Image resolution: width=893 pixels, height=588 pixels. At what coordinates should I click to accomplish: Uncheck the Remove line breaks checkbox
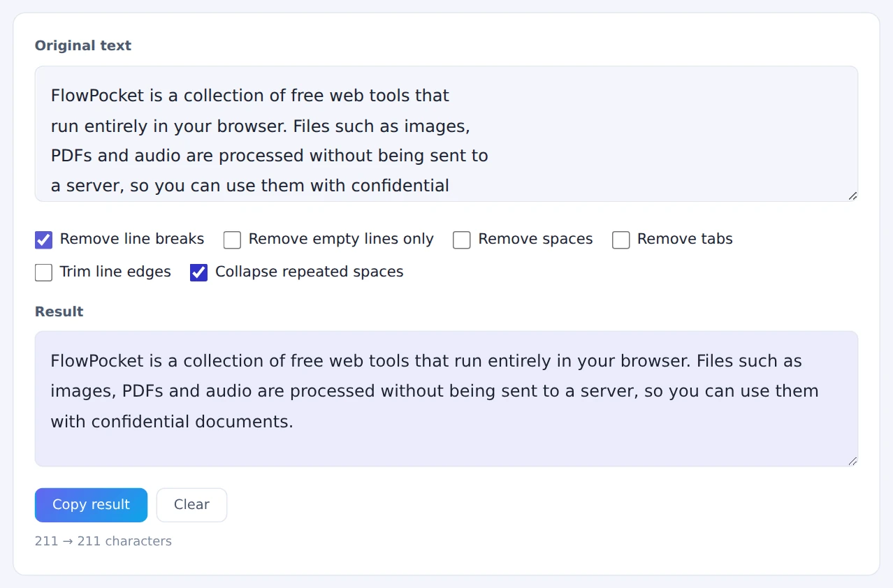pos(43,240)
